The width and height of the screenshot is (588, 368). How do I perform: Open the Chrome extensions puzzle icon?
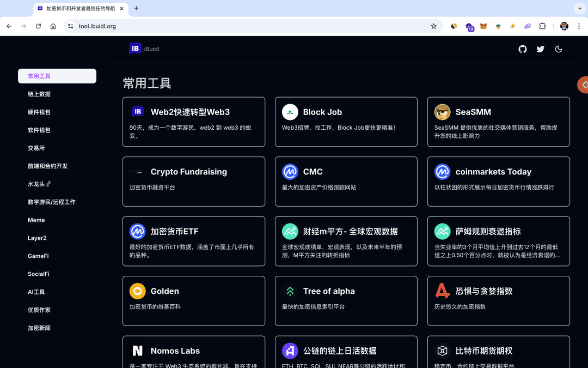(542, 26)
